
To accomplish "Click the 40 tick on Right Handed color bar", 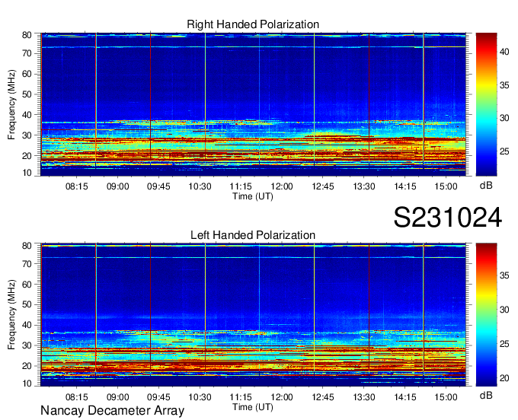I will tap(504, 52).
